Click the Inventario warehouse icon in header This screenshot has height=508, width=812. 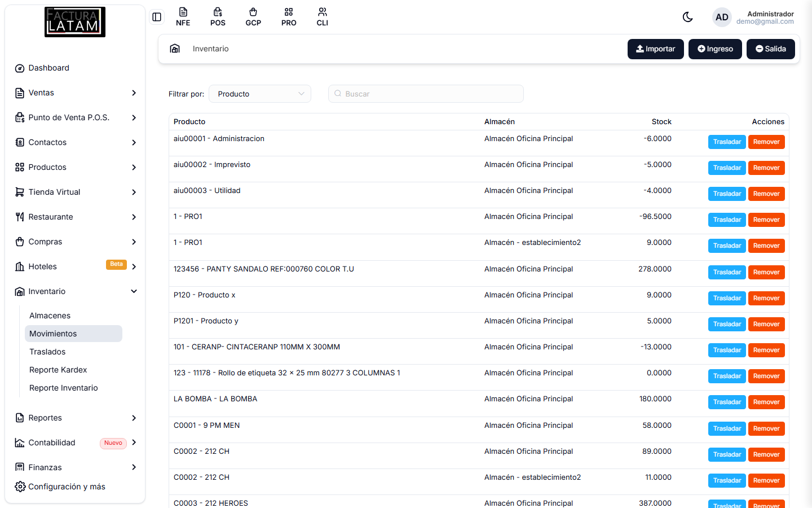[175, 49]
